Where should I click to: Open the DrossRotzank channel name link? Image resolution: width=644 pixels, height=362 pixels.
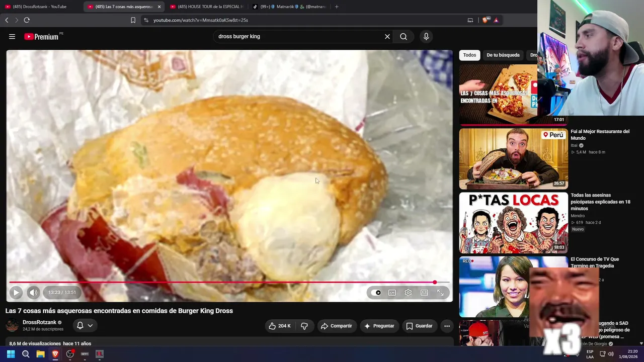point(39,322)
